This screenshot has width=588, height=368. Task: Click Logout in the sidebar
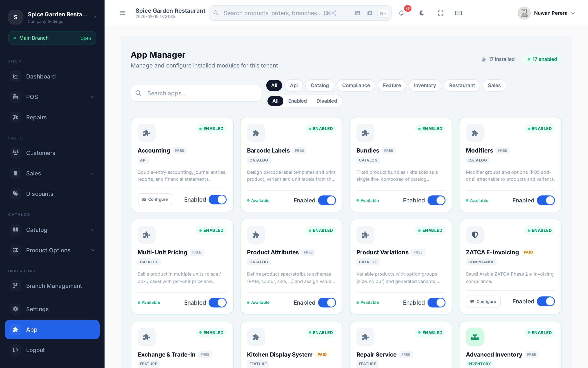(52, 350)
